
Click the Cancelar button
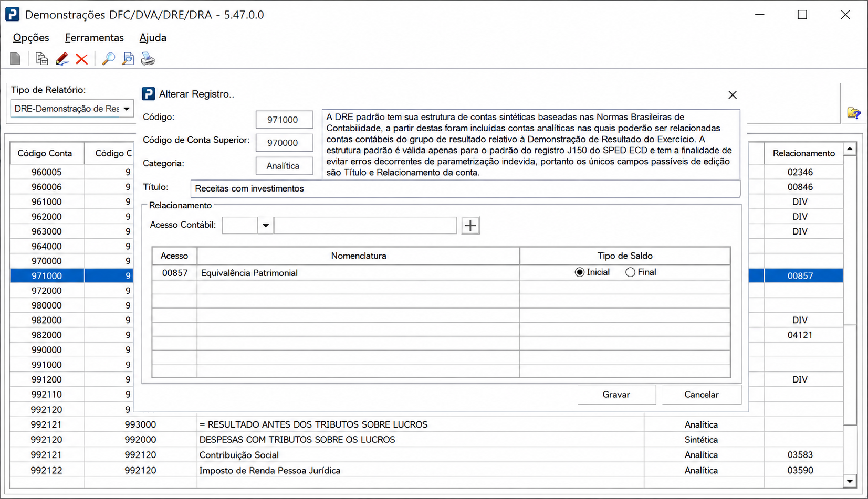pos(702,395)
